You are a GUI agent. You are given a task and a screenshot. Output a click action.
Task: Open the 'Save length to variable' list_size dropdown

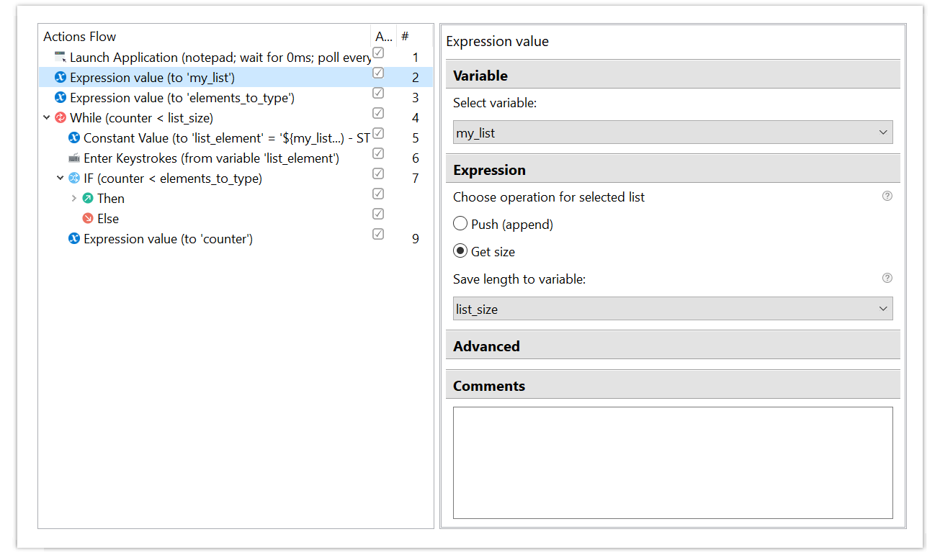673,309
